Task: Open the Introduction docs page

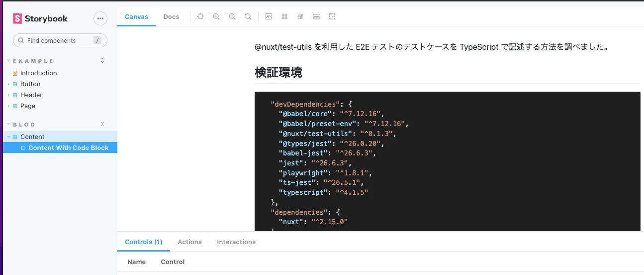Action: [x=38, y=73]
